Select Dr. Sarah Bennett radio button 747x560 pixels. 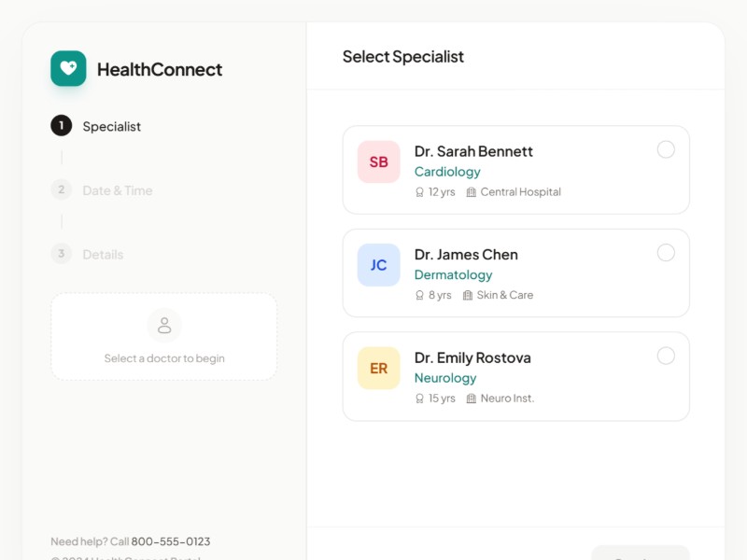pyautogui.click(x=666, y=149)
